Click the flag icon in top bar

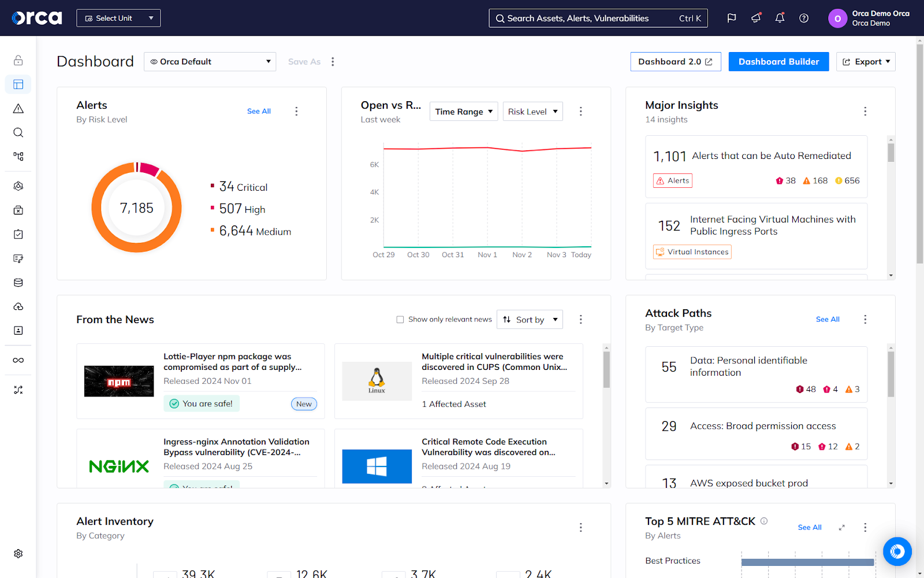(732, 18)
